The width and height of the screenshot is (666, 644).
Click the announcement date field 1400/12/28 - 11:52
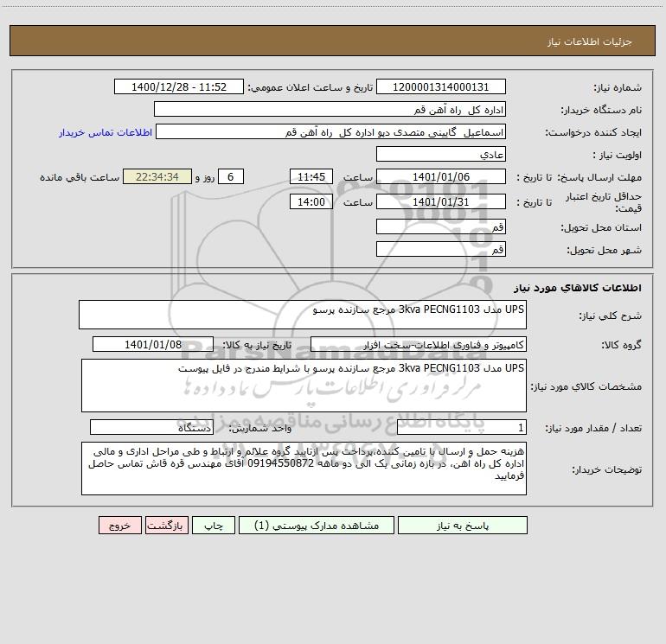[x=179, y=86]
